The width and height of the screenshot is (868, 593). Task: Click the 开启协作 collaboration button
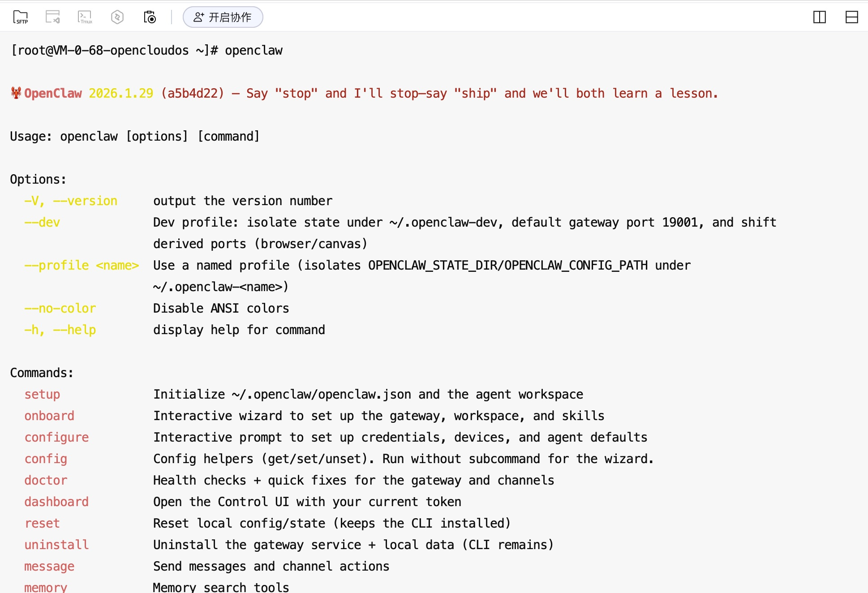tap(223, 17)
